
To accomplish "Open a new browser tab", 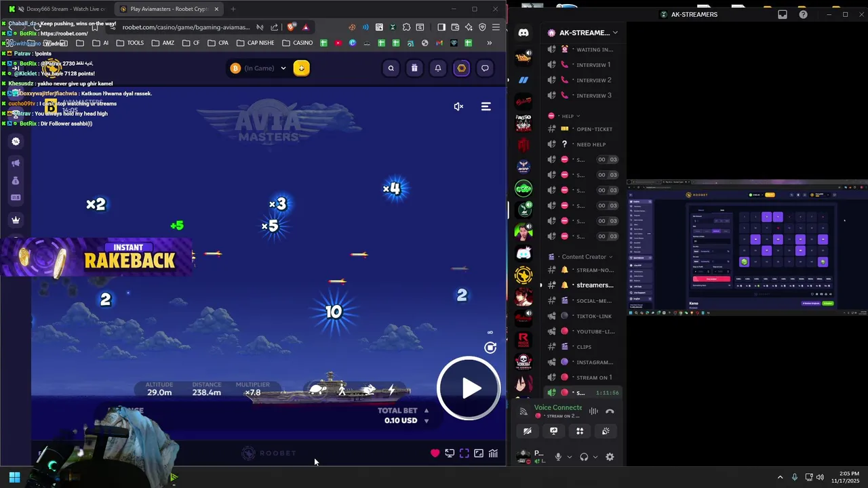I will click(x=233, y=9).
